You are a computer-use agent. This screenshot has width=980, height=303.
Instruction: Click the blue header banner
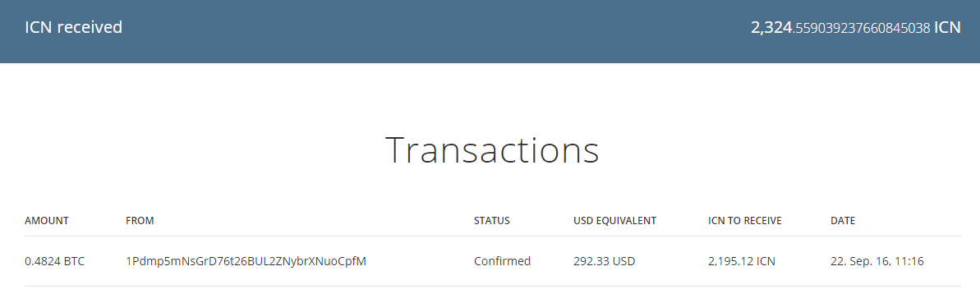pos(490,31)
